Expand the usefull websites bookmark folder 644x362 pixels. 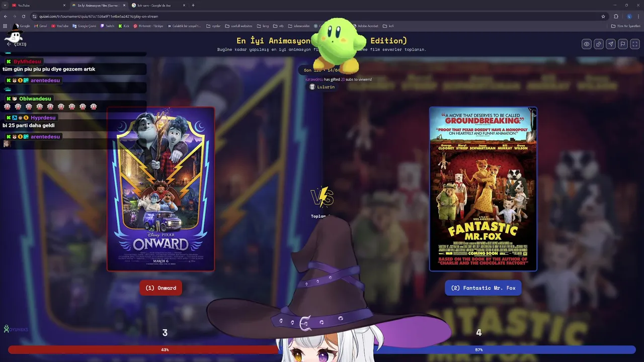click(238, 26)
